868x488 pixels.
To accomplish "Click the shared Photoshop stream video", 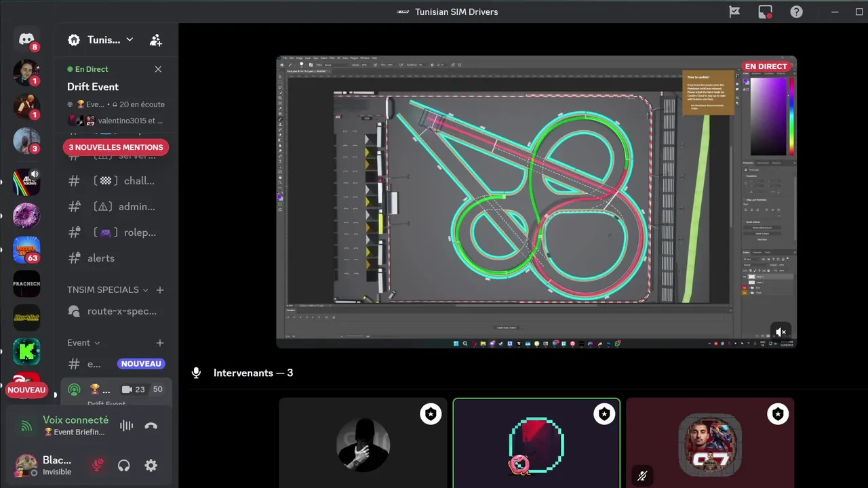I will click(x=536, y=202).
